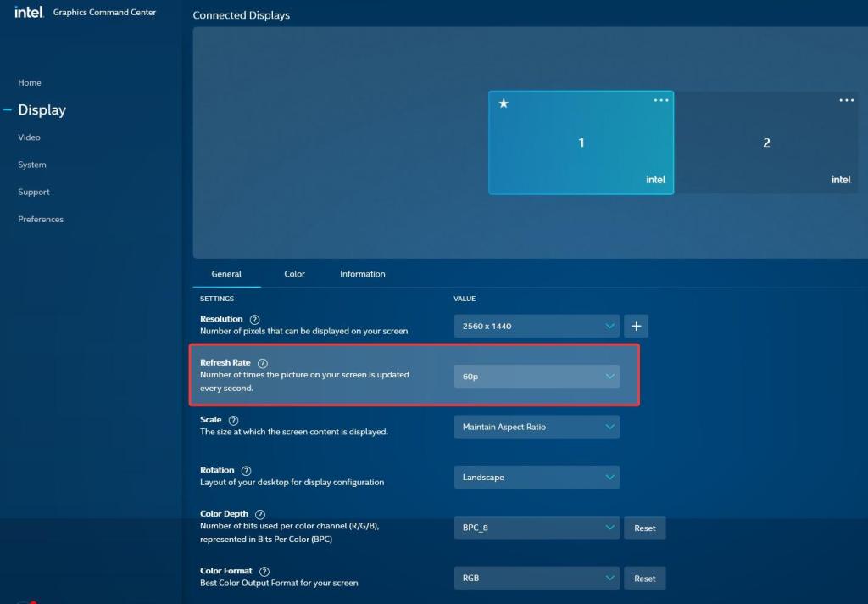Expand the Refresh Rate dropdown showing 60p
This screenshot has width=868, height=604.
click(x=537, y=377)
